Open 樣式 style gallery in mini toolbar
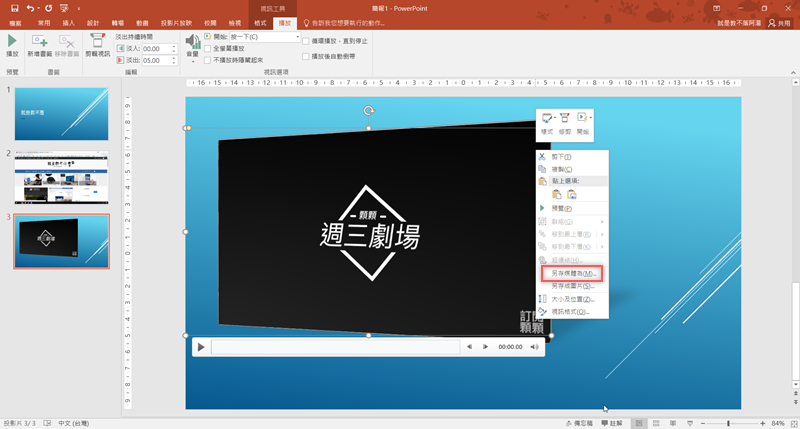 click(x=547, y=123)
